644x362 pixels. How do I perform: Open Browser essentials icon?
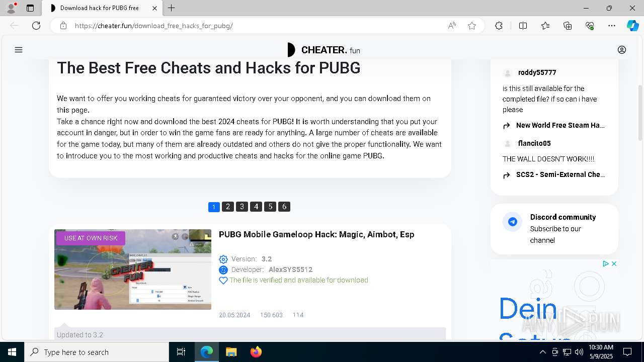[590, 26]
